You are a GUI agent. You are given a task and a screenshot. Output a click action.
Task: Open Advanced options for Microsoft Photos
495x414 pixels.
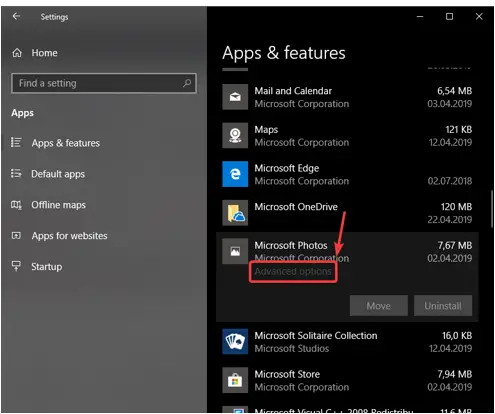[x=293, y=272]
